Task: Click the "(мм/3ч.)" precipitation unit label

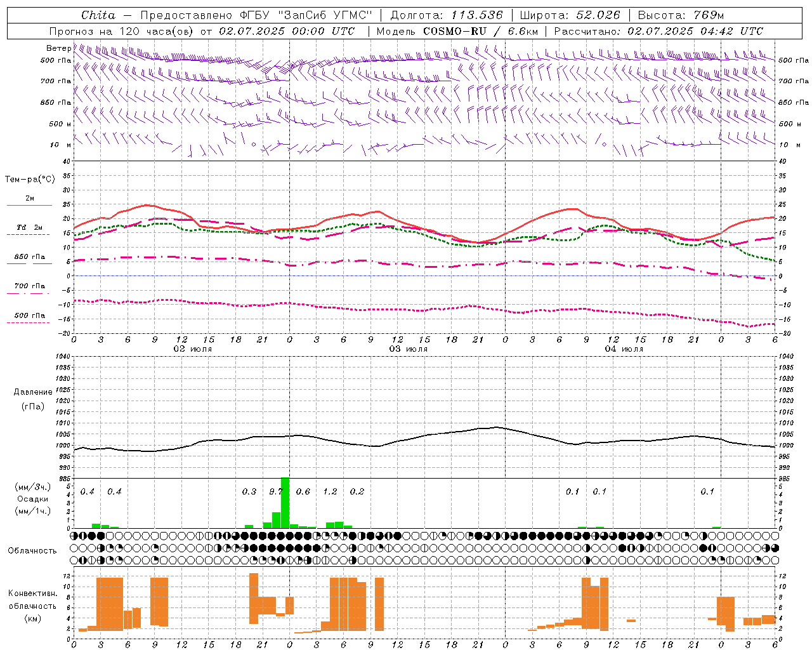Action: (x=33, y=487)
